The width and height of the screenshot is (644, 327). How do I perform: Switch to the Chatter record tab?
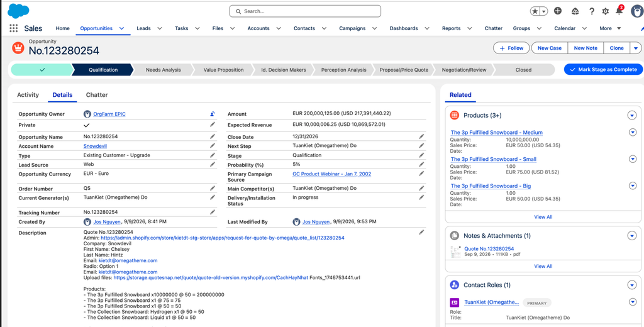pyautogui.click(x=97, y=95)
